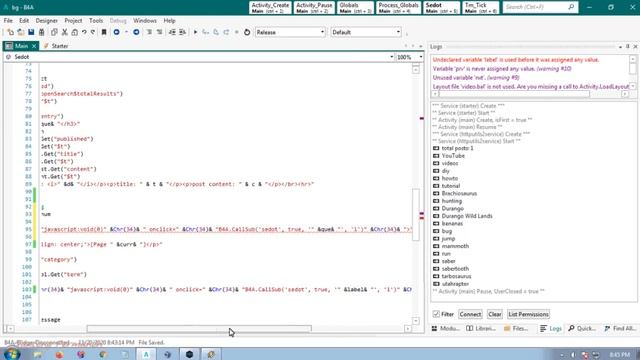Open navigation history dropdown arrow
The height and width of the screenshot is (360, 640).
[126, 32]
